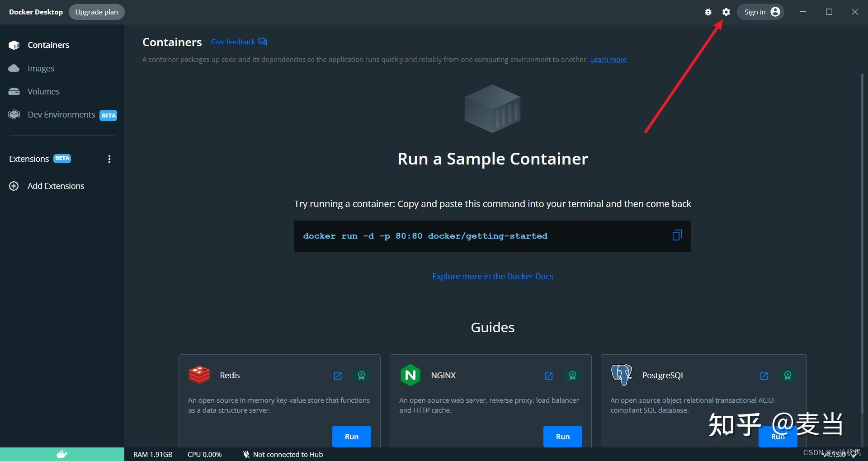Click the Volumes drive icon

(x=14, y=91)
